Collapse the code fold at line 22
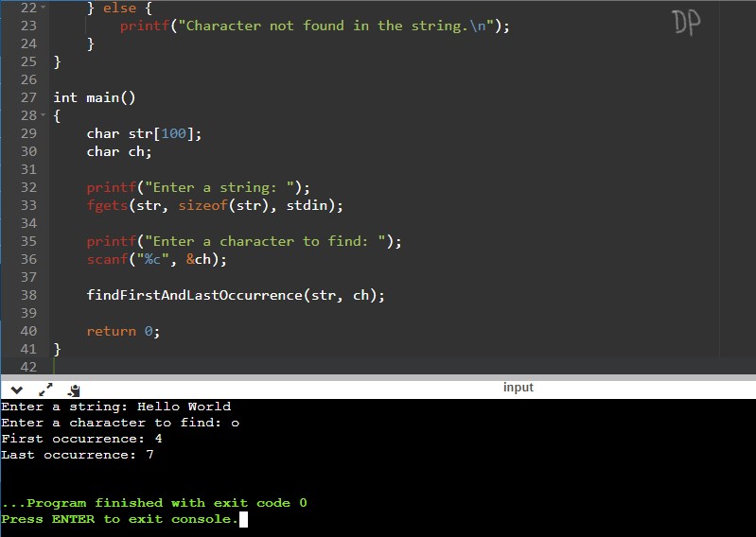The height and width of the screenshot is (537, 756). 44,8
